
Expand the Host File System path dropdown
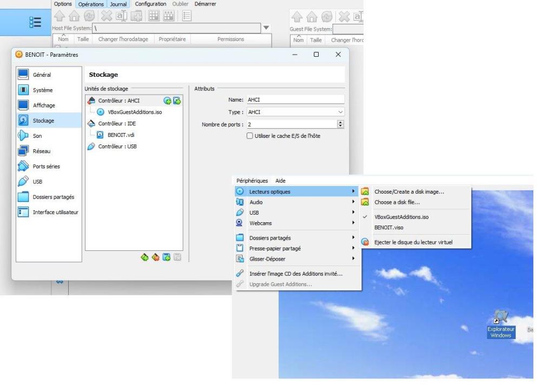pyautogui.click(x=266, y=28)
